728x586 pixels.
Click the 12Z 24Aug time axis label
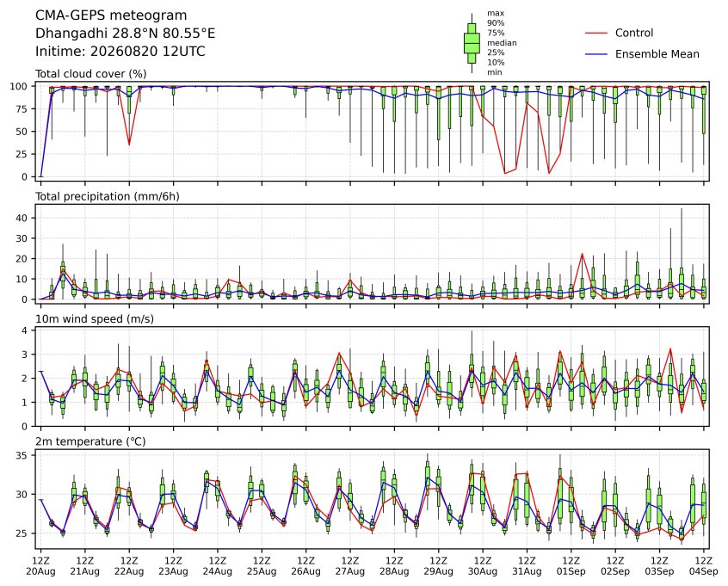pos(218,566)
